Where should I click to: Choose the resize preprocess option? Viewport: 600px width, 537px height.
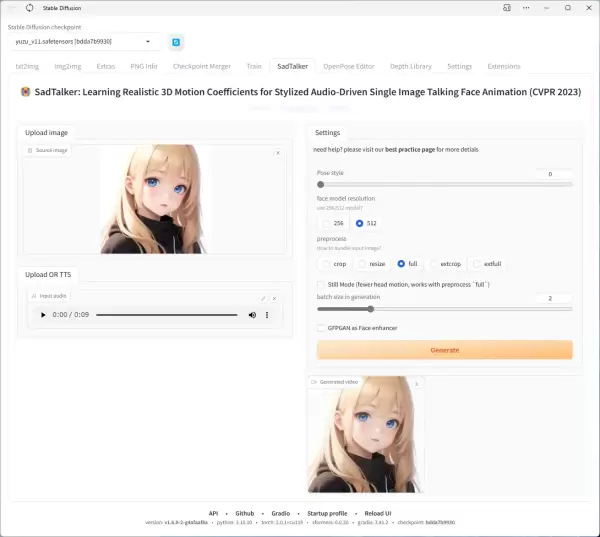(372, 264)
